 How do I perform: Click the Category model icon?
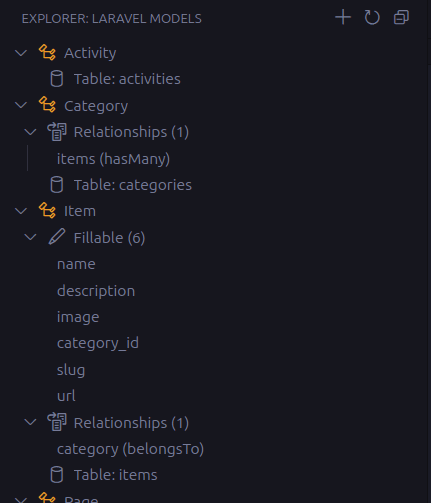(47, 105)
